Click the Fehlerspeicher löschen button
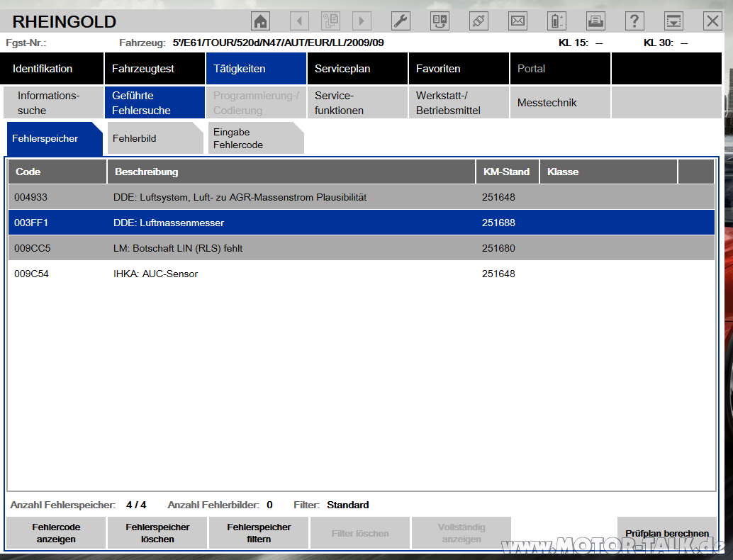Viewport: 733px width, 560px height. point(157,533)
